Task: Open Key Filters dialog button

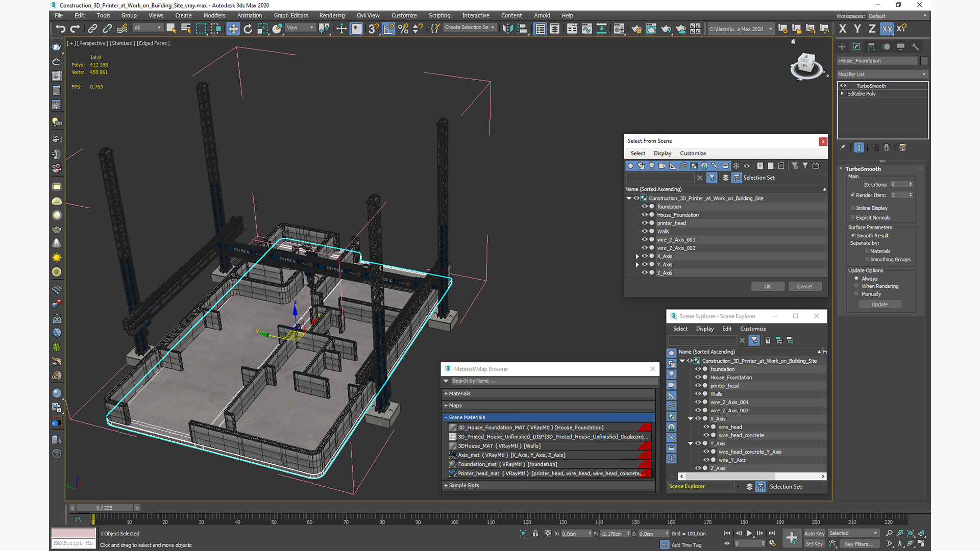Action: [859, 544]
